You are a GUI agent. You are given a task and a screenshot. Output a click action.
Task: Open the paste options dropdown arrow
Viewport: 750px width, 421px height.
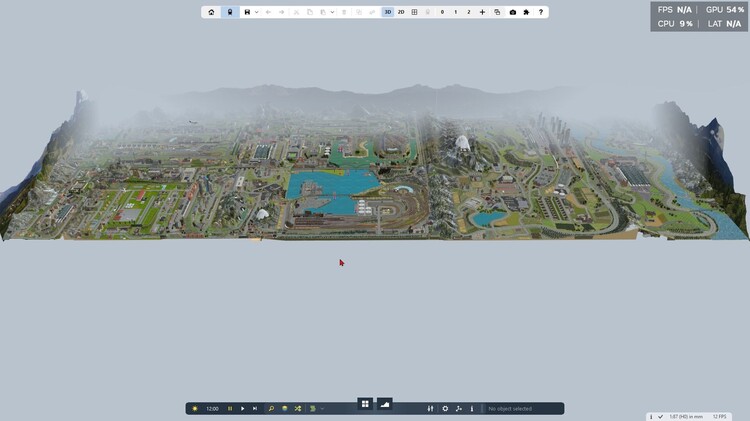(332, 12)
